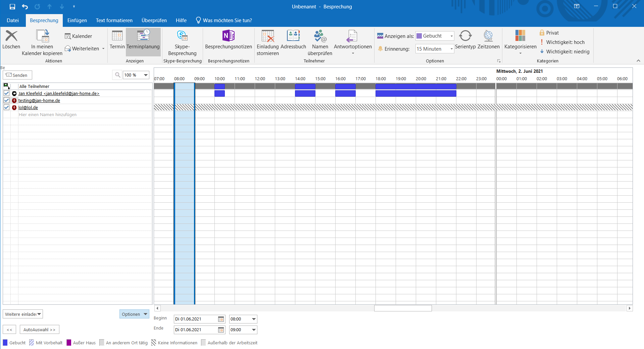Switch to the Einfügen ribbon tab
This screenshot has height=349, width=644.
(x=77, y=20)
